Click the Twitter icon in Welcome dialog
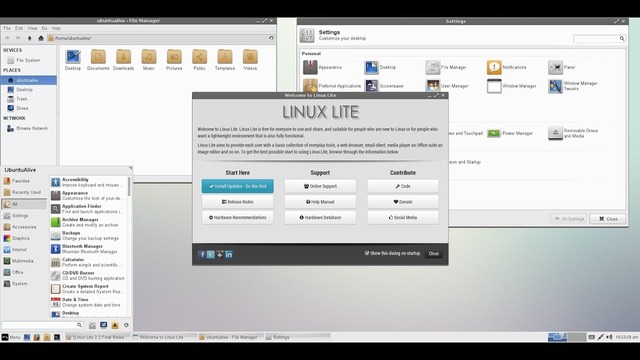Screen dimensions: 640x360 pos(211,254)
